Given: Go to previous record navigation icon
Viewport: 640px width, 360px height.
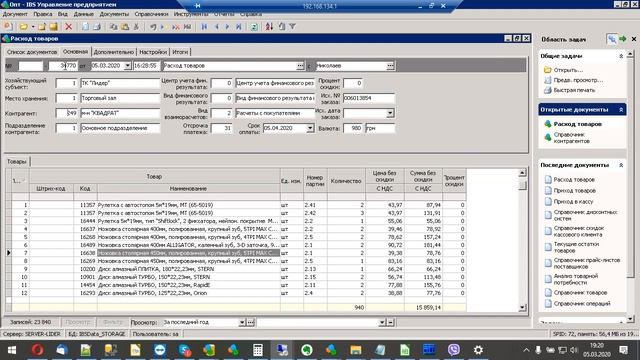Looking at the screenshot, I should (216, 27).
